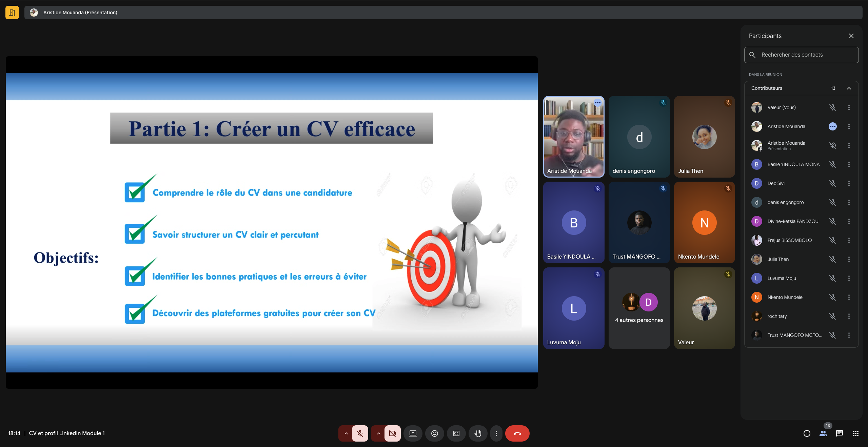Toggle the microphone mute button
The width and height of the screenshot is (868, 447).
pyautogui.click(x=360, y=433)
